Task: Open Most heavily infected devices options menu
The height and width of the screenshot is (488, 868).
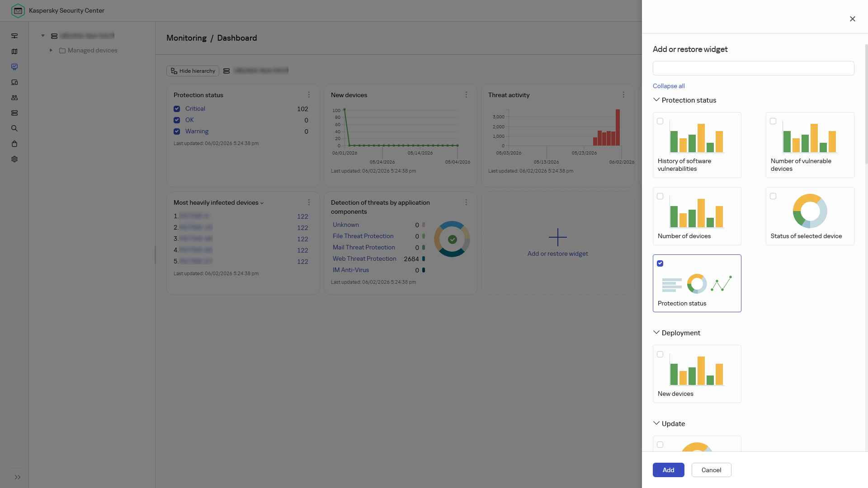Action: [x=309, y=202]
